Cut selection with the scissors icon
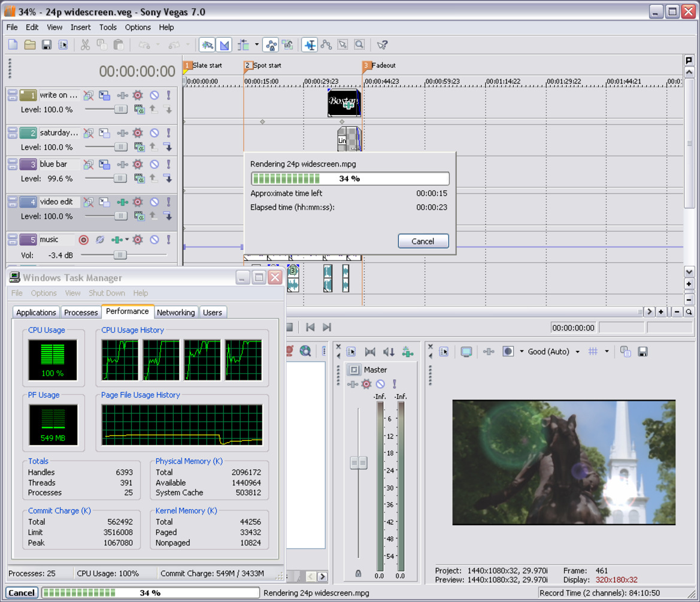The height and width of the screenshot is (602, 700). coord(85,45)
